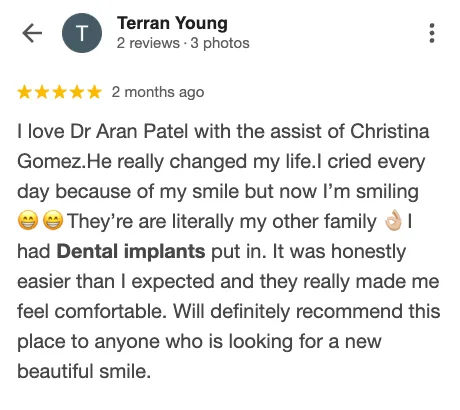The height and width of the screenshot is (410, 460).
Task: Click the "2 reviews" count text
Action: [148, 43]
